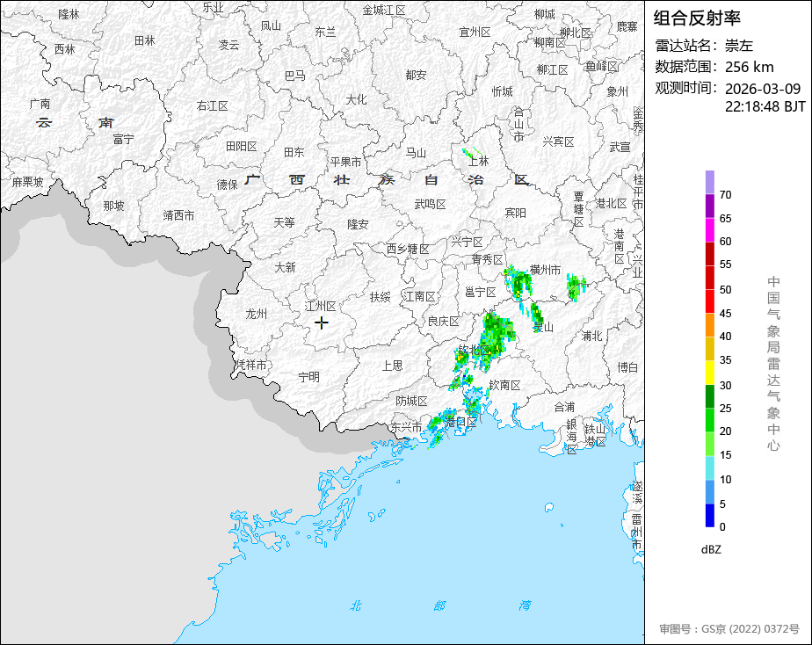This screenshot has width=812, height=645.
Task: Click the 灵山 county label
Action: point(544,327)
